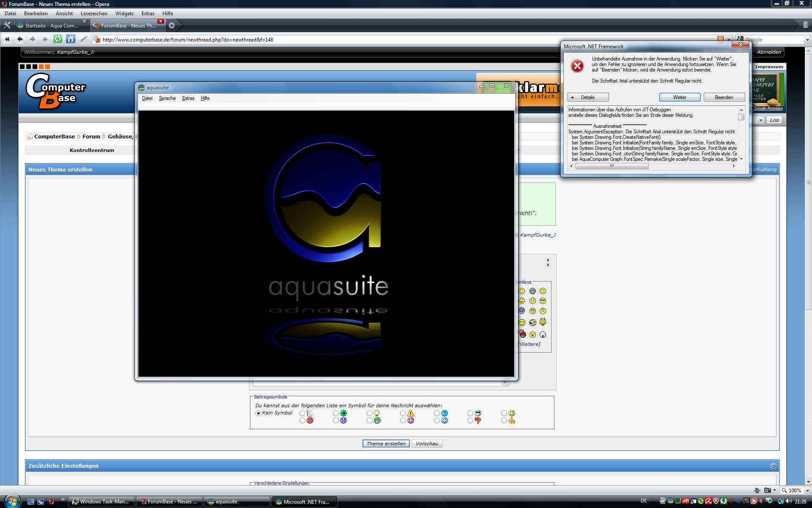This screenshot has height=508, width=812.
Task: Select the thumbs-up post symbol
Action: pyautogui.click(x=504, y=421)
